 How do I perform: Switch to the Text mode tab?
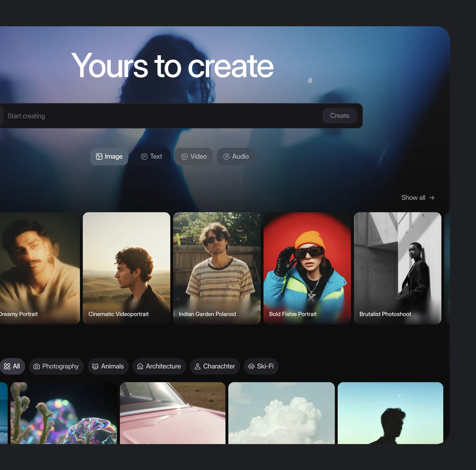152,156
